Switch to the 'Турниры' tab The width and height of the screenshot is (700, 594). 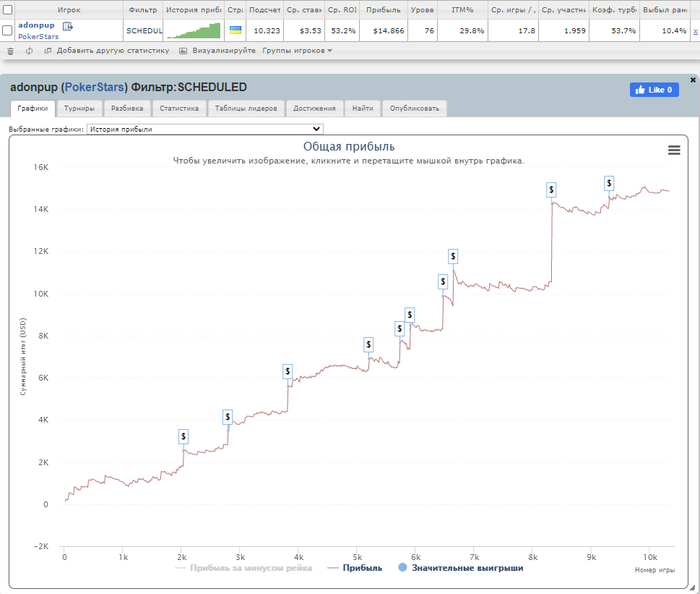pyautogui.click(x=79, y=108)
